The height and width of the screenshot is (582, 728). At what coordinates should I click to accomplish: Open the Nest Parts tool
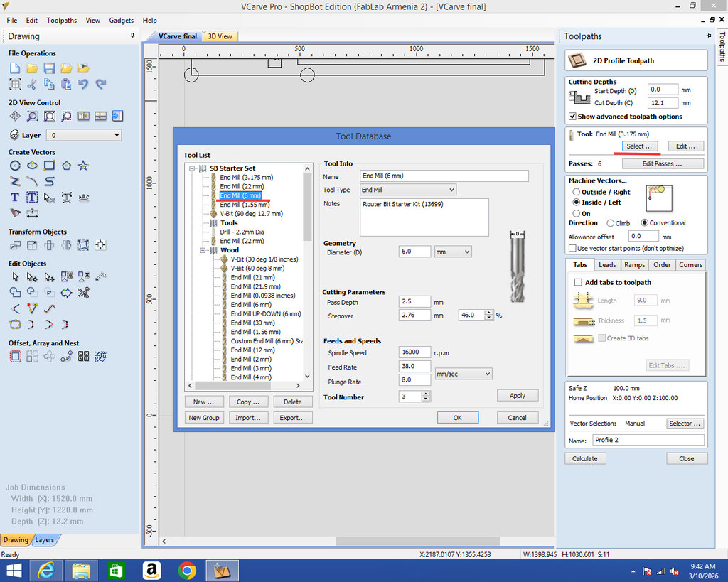coord(100,357)
